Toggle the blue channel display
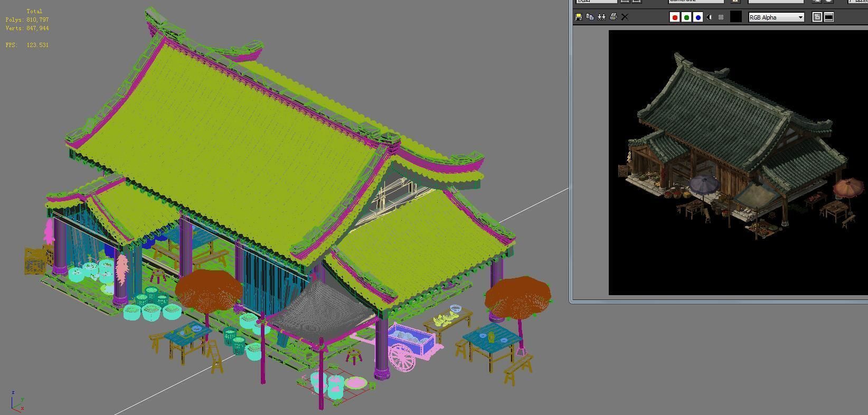The image size is (868, 415). click(x=698, y=17)
